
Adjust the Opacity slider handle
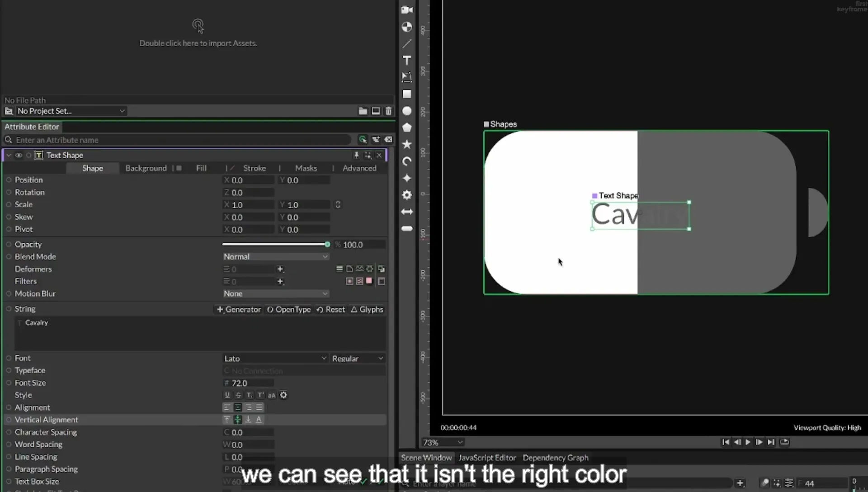[327, 244]
